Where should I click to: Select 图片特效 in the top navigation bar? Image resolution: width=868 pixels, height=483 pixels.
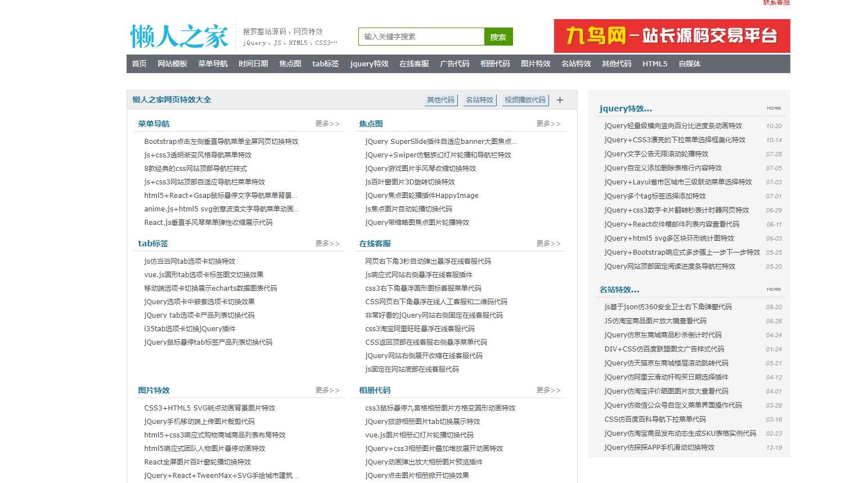[536, 64]
